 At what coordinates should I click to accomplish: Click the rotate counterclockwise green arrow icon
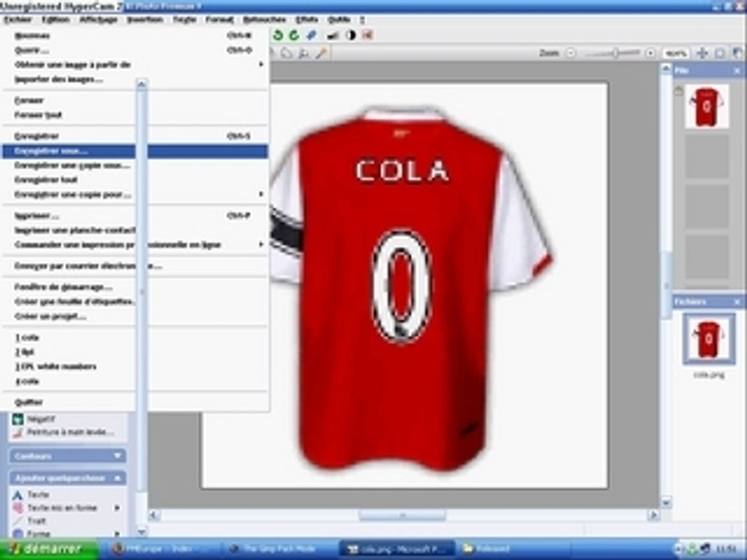tap(278, 35)
